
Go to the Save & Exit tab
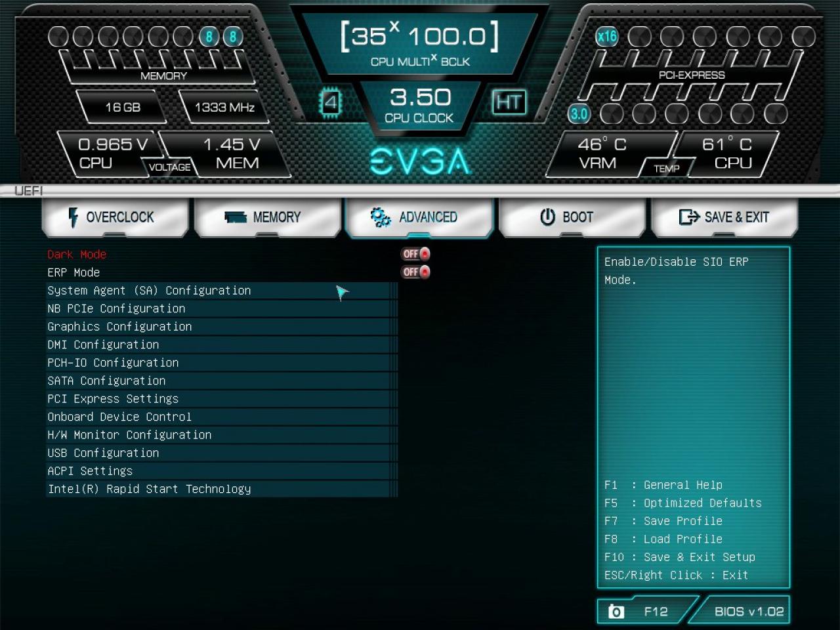point(724,217)
